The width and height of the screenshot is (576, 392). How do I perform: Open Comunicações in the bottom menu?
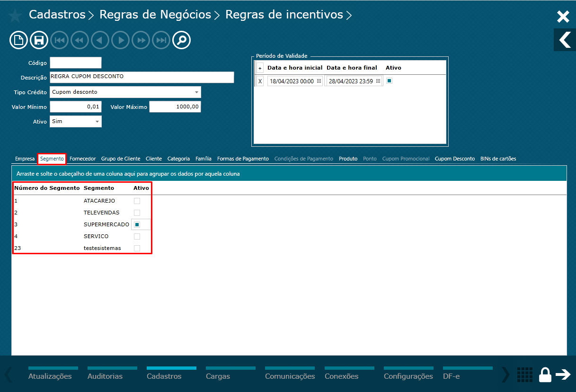290,374
